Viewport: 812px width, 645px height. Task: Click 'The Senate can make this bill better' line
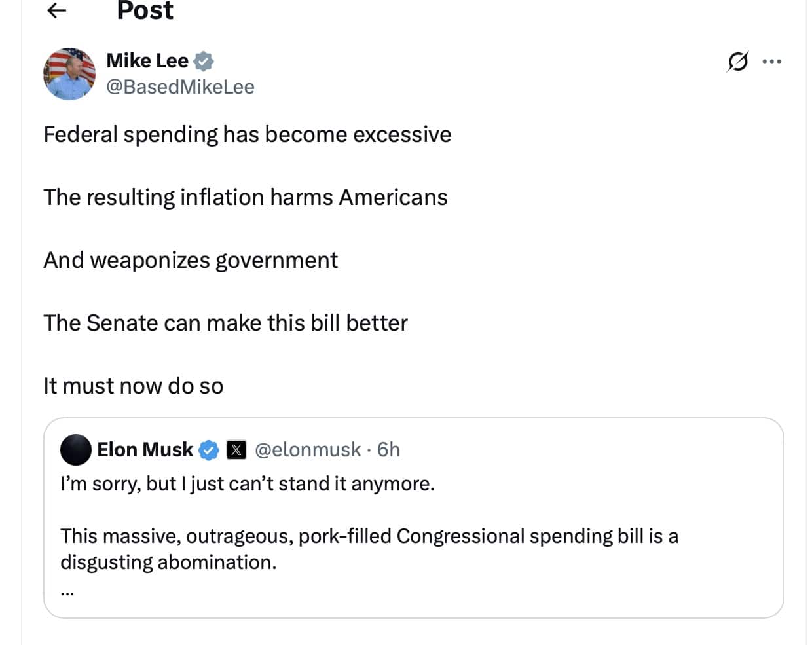(x=226, y=323)
